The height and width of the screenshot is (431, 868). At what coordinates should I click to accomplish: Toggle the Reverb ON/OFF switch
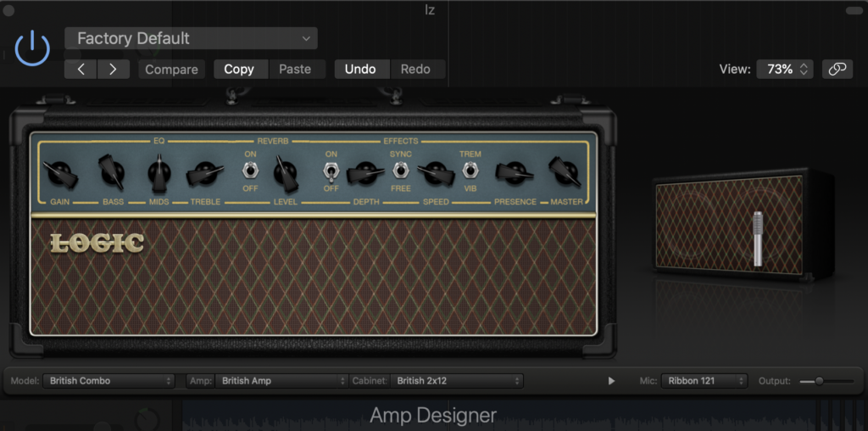[250, 171]
